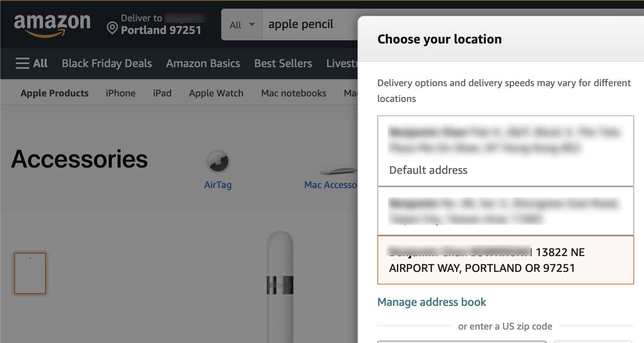Click the Apple Products link
Image resolution: width=644 pixels, height=343 pixels.
[x=55, y=93]
